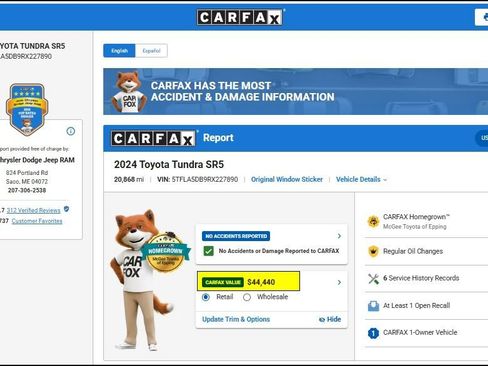
Task: Click the 2024 Toyota Tundra SR5 heading
Action: tap(169, 164)
